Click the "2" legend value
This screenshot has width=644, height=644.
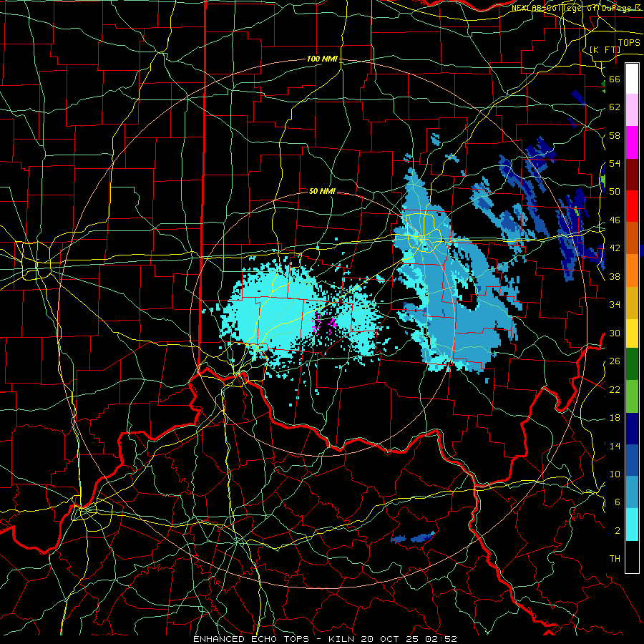click(x=618, y=531)
